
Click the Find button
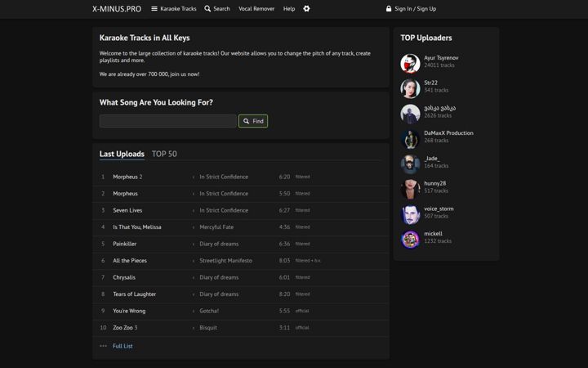point(253,121)
